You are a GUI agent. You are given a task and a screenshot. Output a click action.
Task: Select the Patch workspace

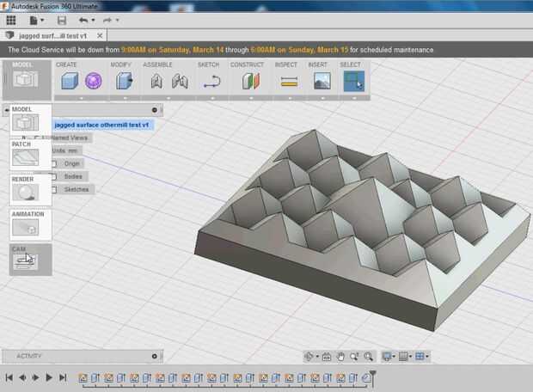click(x=25, y=156)
